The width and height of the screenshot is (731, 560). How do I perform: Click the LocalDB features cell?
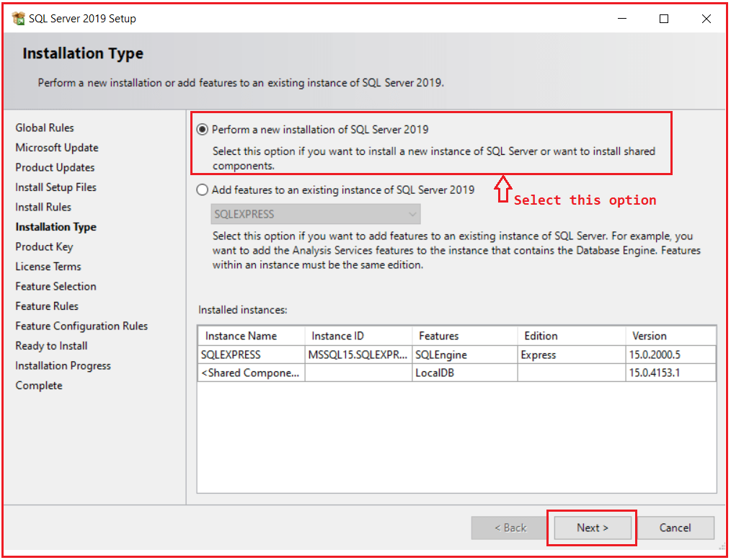[x=465, y=373]
